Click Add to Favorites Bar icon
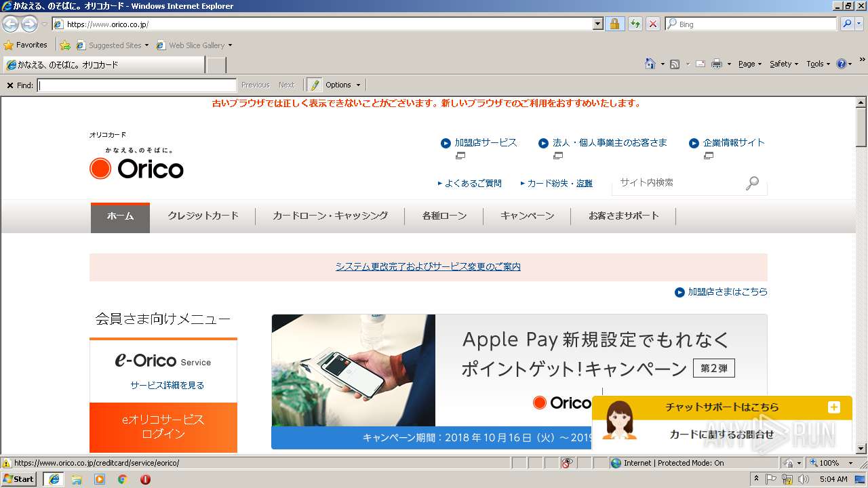The image size is (868, 488). (x=65, y=45)
